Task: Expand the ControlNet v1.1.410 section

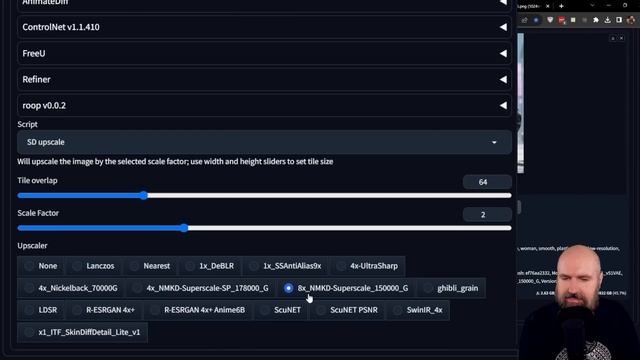Action: (x=264, y=27)
